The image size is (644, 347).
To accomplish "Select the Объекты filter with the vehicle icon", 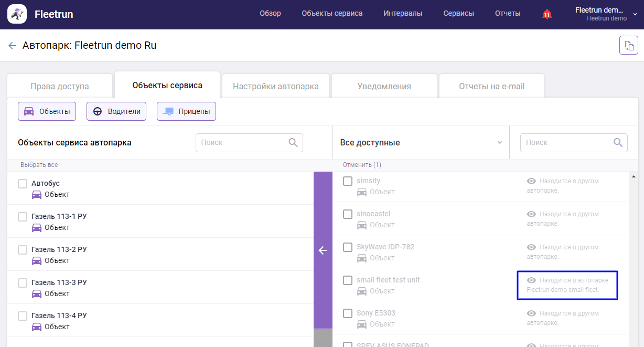I will (47, 111).
